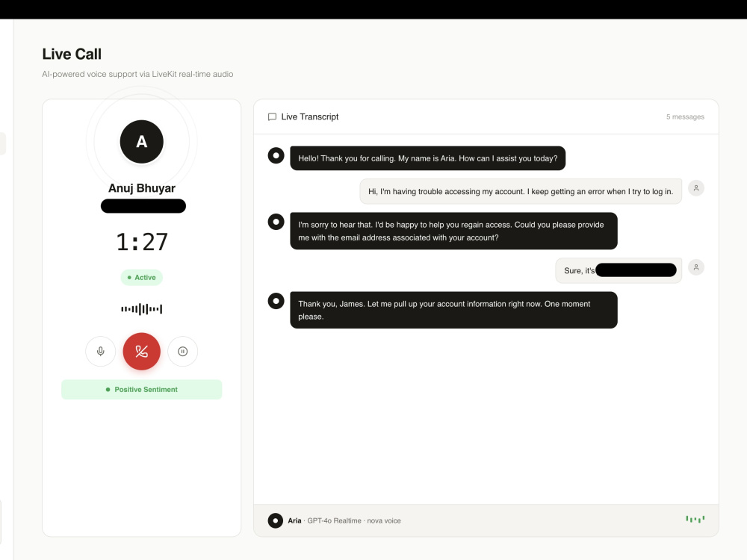
Task: Click the Positive Sentiment indicator
Action: pos(141,390)
